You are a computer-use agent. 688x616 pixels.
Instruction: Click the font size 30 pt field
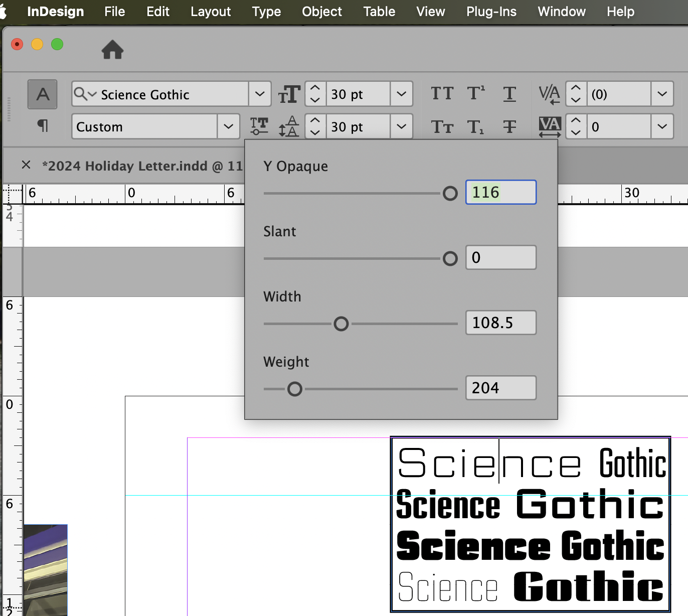(x=358, y=94)
